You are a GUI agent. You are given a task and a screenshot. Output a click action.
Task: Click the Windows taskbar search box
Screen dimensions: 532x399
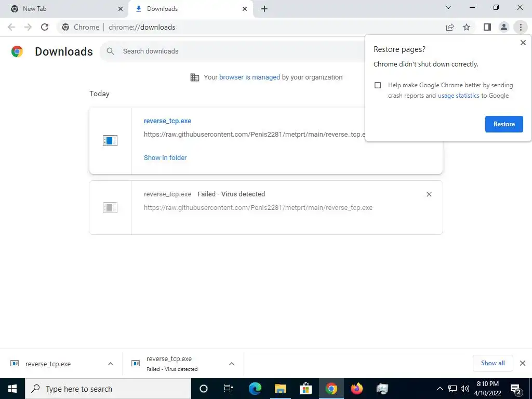108,389
